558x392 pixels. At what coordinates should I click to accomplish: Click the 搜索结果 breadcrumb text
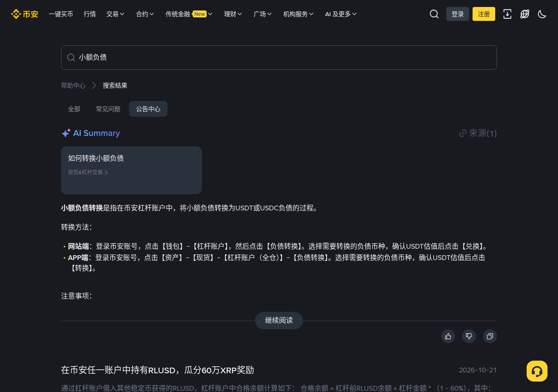(x=115, y=85)
